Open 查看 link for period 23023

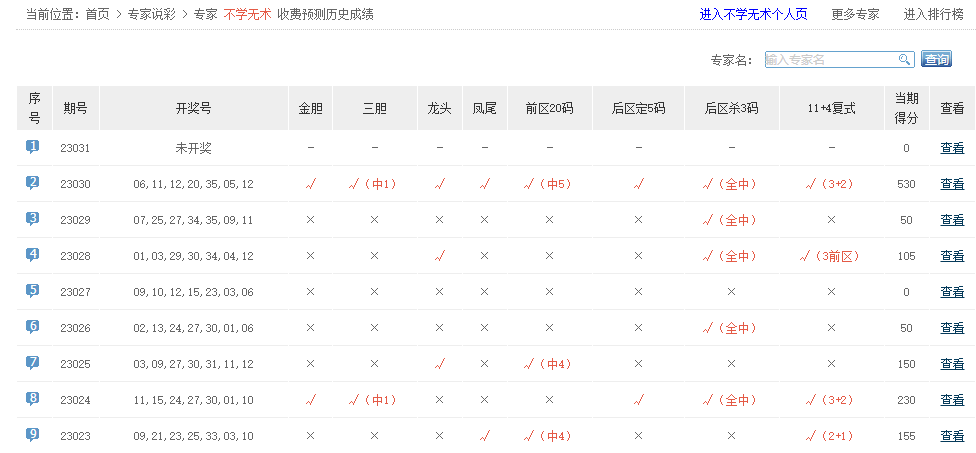[x=952, y=436]
